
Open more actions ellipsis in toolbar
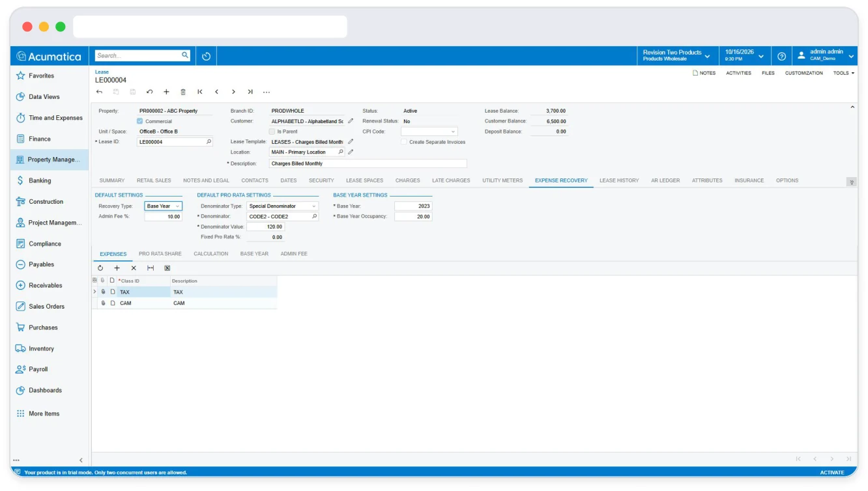pos(267,92)
